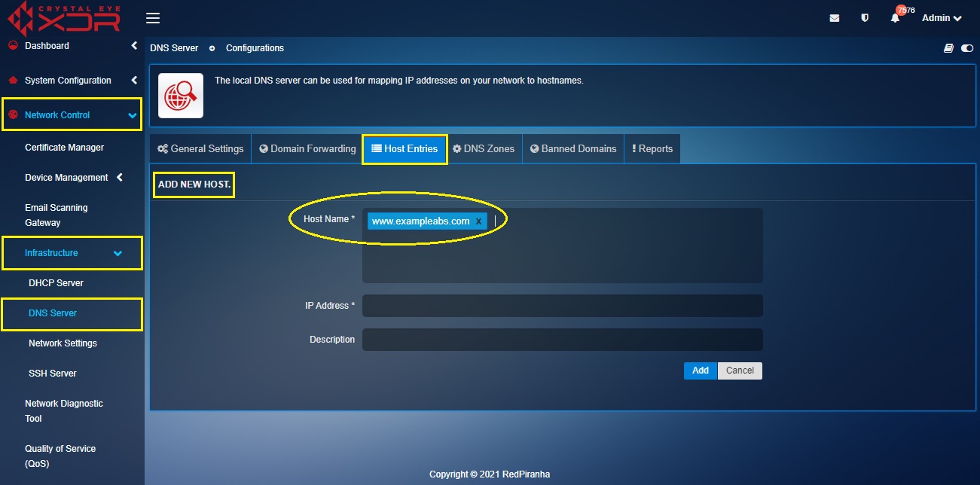Open the Admin user dropdown
The image size is (980, 485).
(942, 18)
